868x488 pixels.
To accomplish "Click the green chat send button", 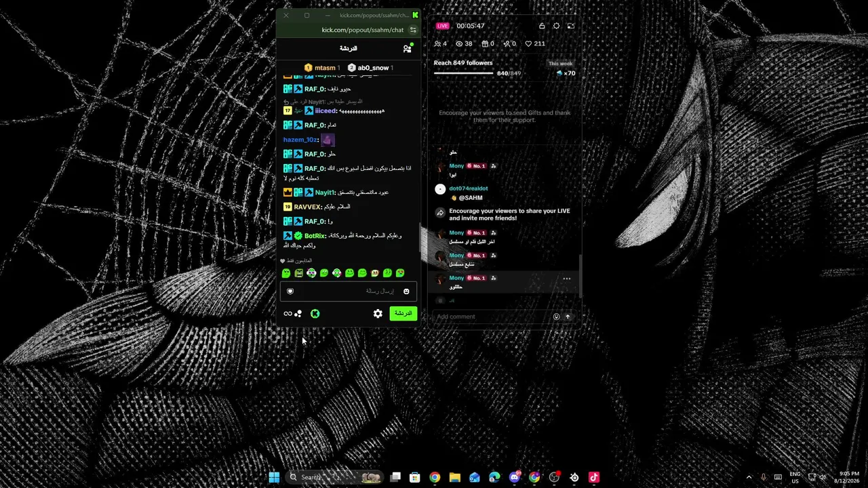I will (403, 313).
